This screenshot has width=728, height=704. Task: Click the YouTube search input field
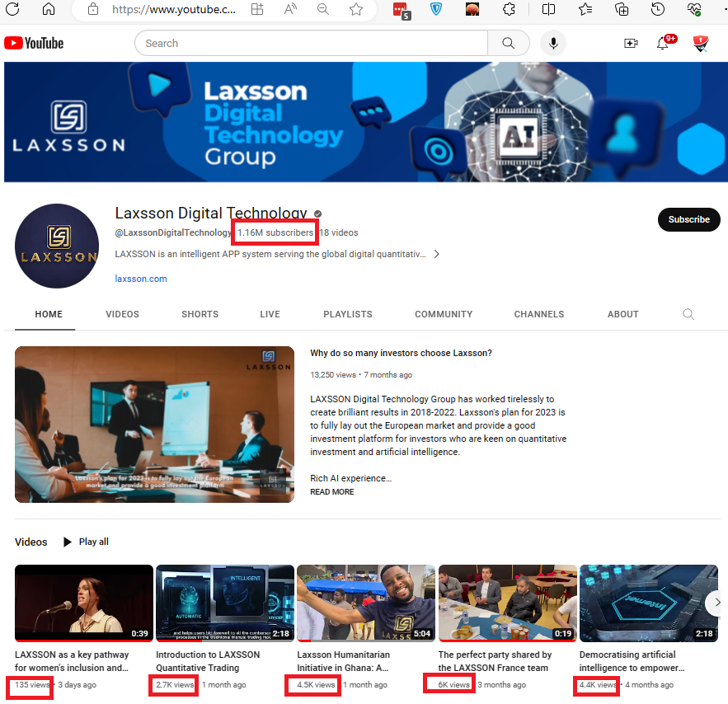tap(311, 43)
